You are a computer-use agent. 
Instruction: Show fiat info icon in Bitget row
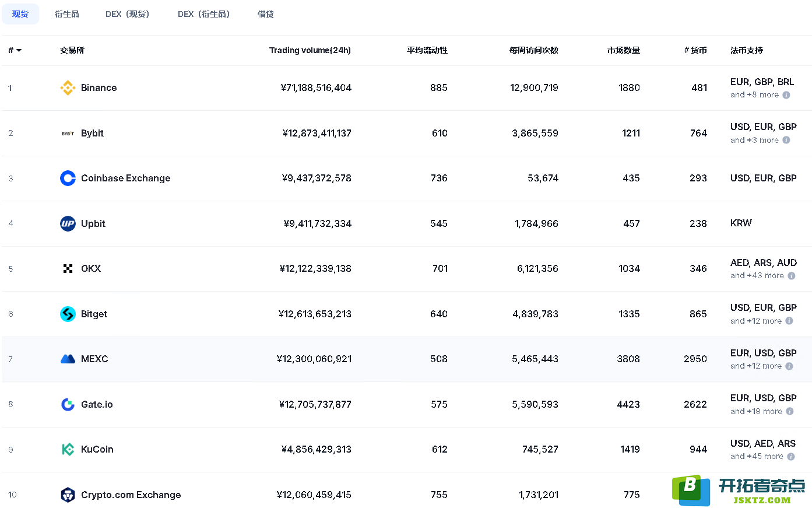click(789, 321)
